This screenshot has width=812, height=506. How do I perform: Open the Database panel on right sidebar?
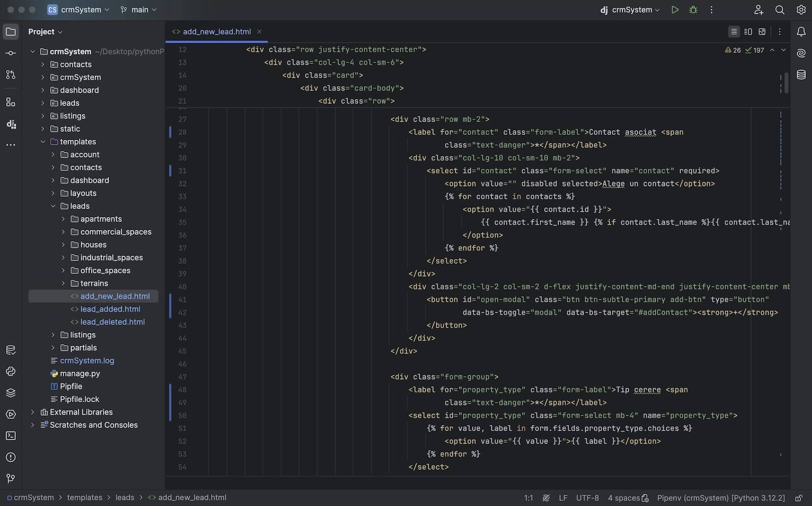pos(801,75)
